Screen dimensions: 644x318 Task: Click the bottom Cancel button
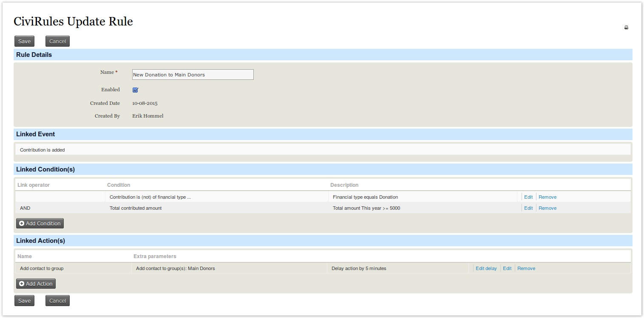[57, 301]
